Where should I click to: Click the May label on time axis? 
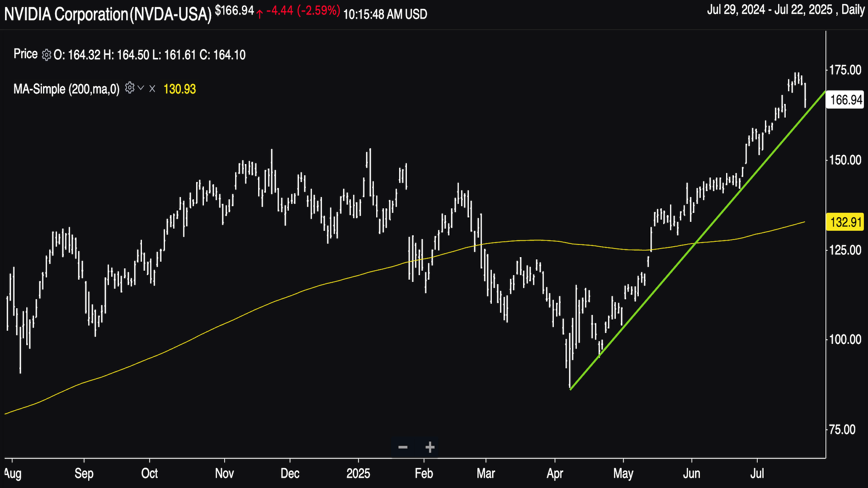click(x=623, y=474)
